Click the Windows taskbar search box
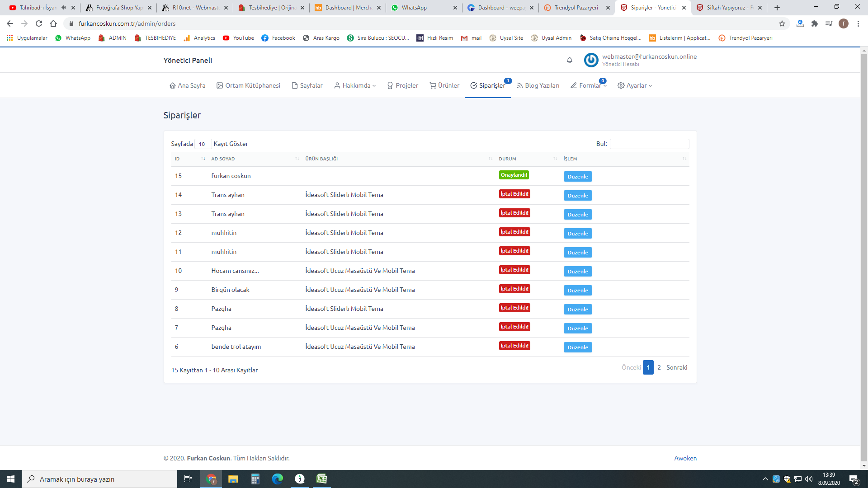Screen dimensions: 868x488 click(99, 479)
